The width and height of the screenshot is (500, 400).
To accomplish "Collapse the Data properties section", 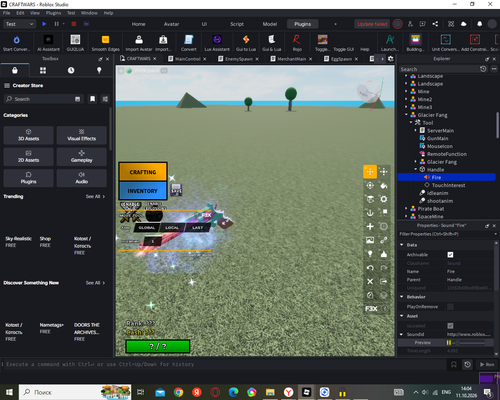I will point(402,245).
